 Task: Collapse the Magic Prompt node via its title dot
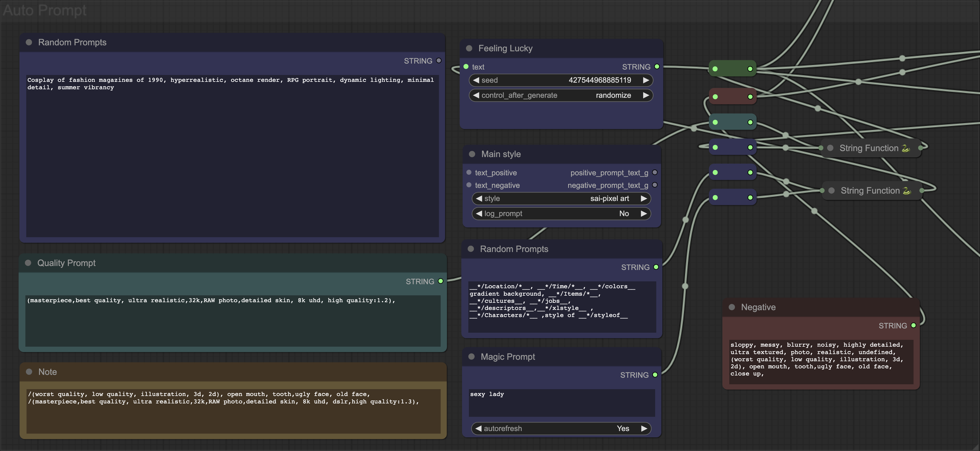472,356
